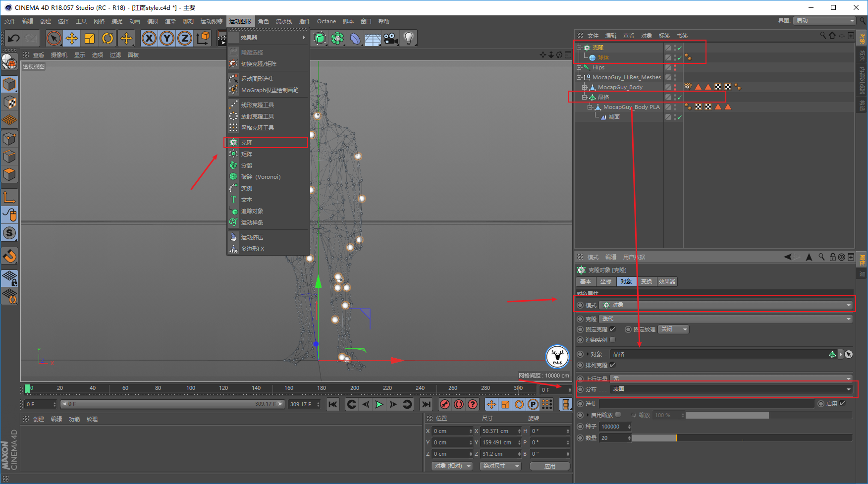
Task: Toggle green check of 克隆 object
Action: (x=680, y=48)
